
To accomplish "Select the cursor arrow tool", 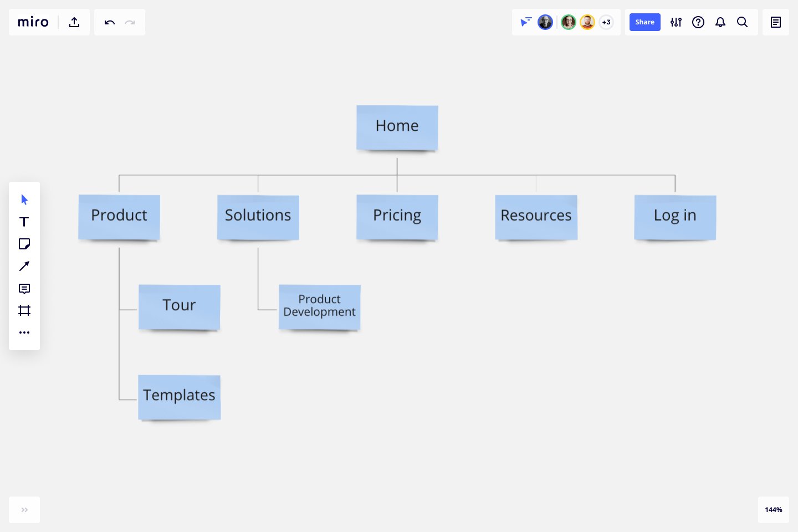I will tap(24, 199).
